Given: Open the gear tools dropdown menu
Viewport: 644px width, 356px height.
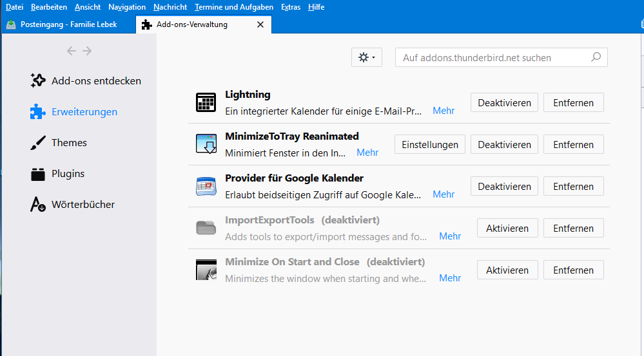Looking at the screenshot, I should [367, 57].
